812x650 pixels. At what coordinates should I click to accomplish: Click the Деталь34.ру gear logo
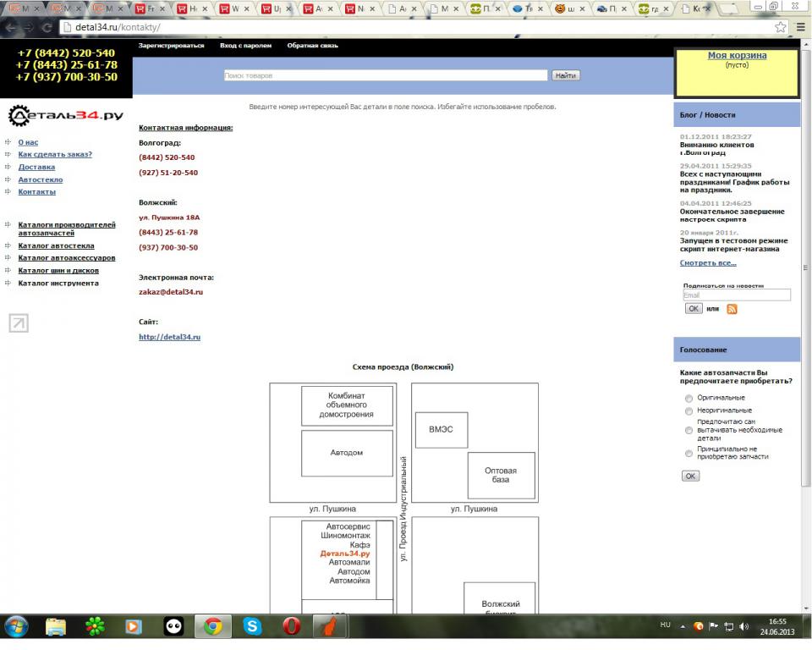pos(66,116)
